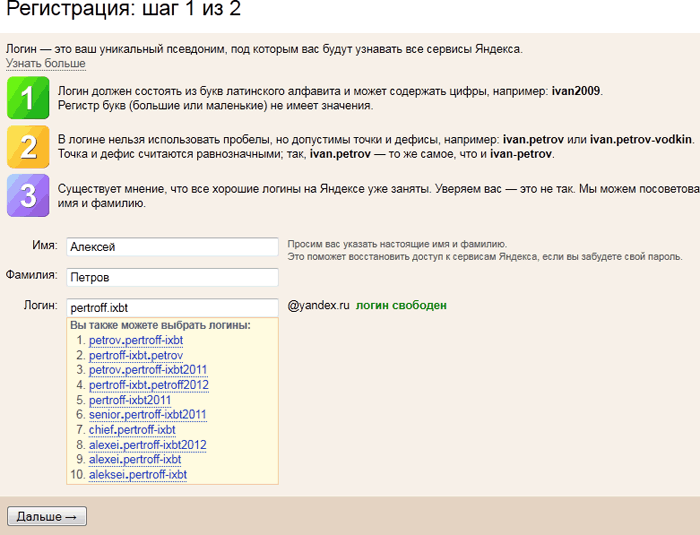Open the 'Узнать больше' link
The height and width of the screenshot is (535, 700).
coord(46,63)
